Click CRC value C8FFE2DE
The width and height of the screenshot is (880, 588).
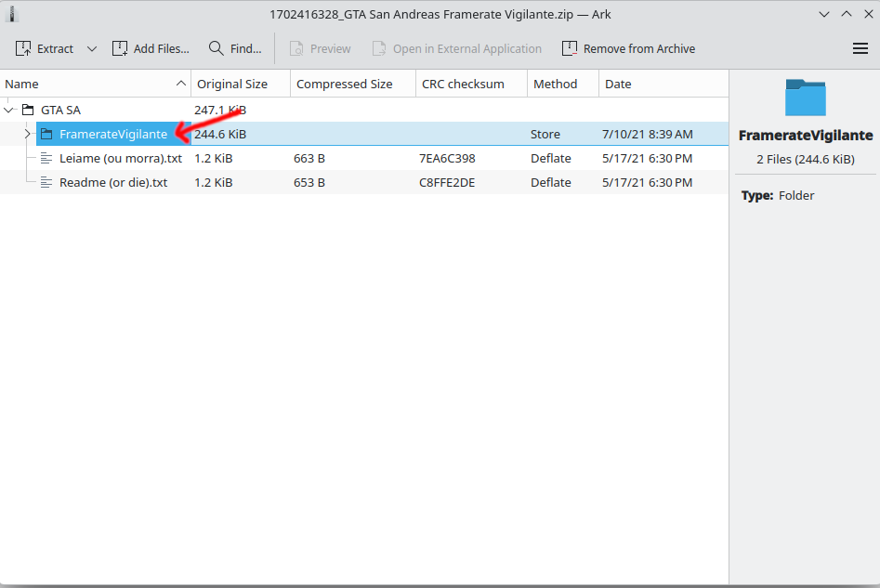447,182
